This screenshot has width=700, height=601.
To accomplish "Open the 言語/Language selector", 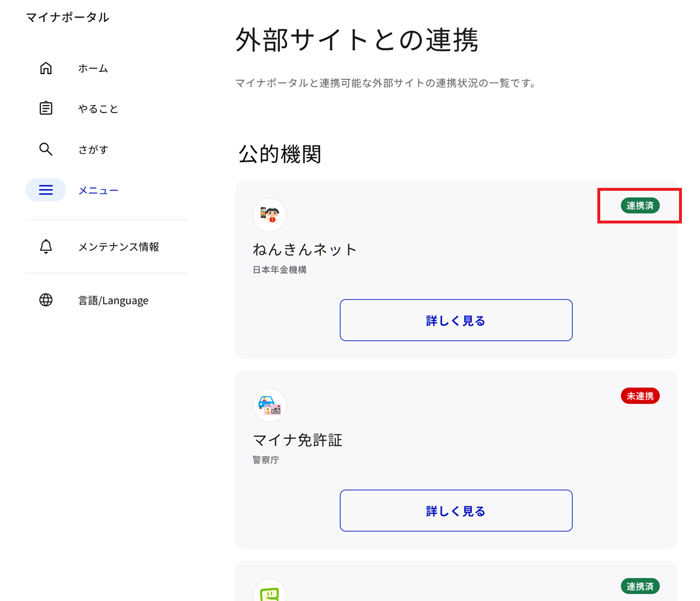I will pos(113,300).
